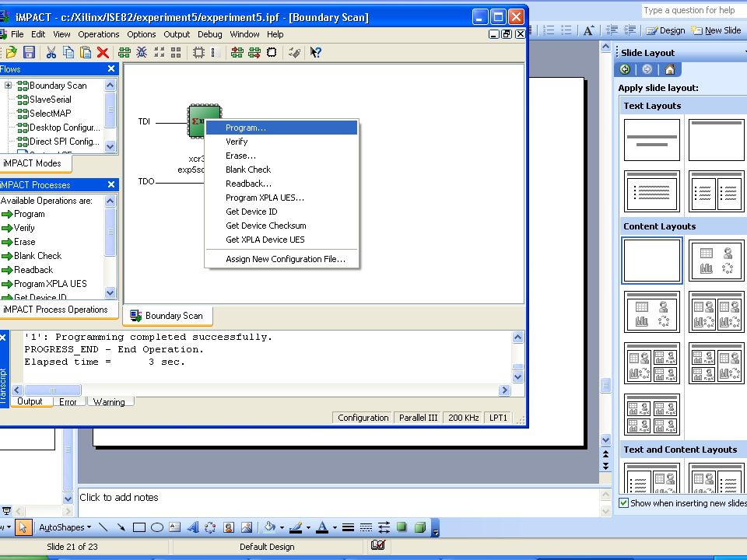Switch to the Warning transcript tab
Viewport: 747px width, 560px height.
click(109, 402)
